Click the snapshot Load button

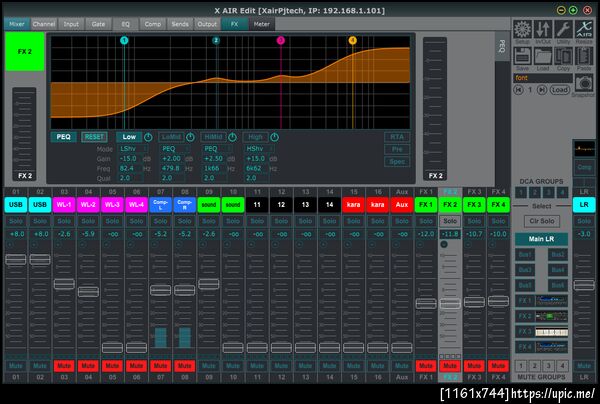point(560,90)
